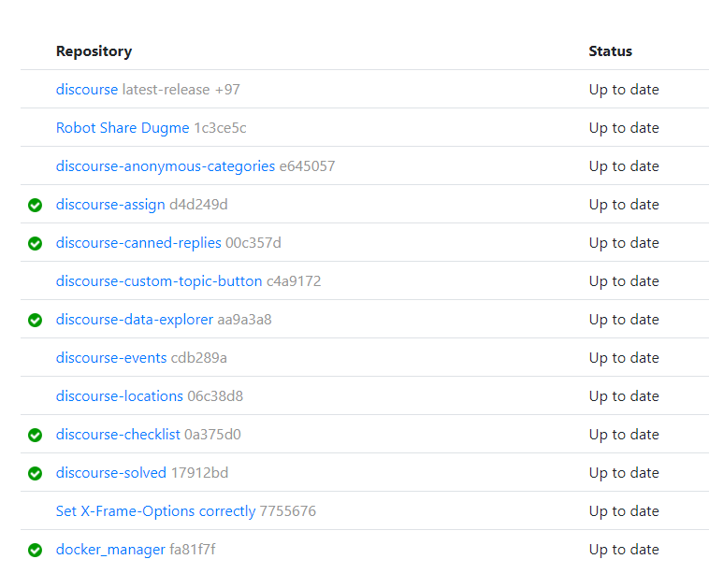Click commit hash 1c3ce5c
This screenshot has height=588, width=709.
(220, 128)
